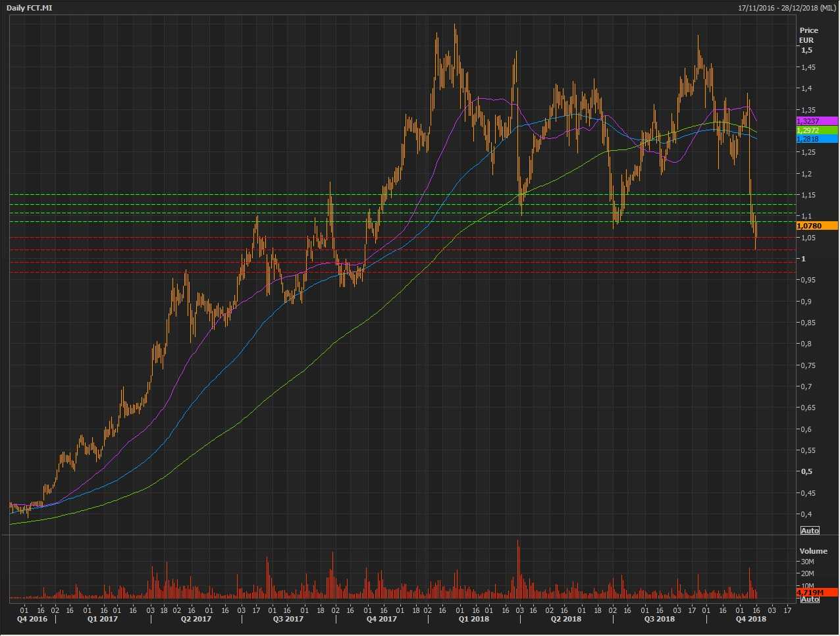Click the date range 17/11/2016 - 28/12/2018 label

787,7
